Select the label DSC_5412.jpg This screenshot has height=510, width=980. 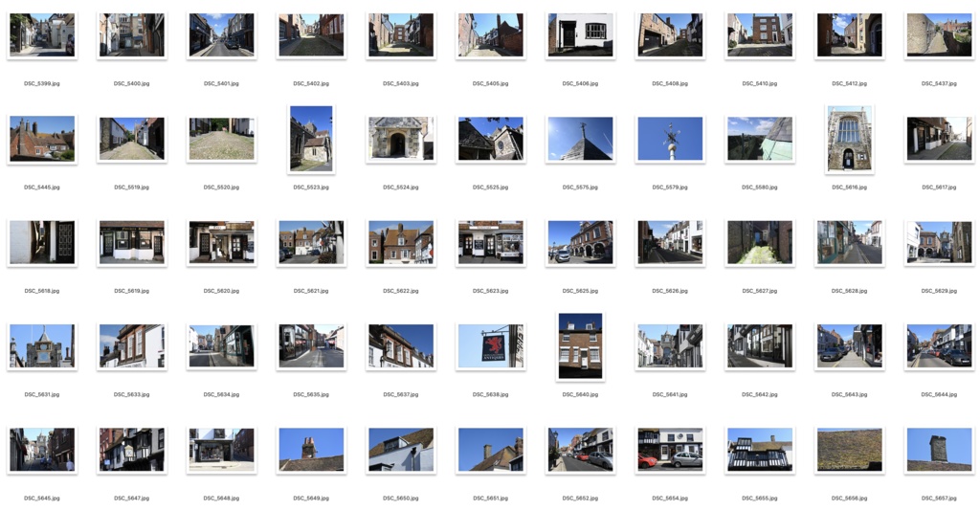pos(850,83)
